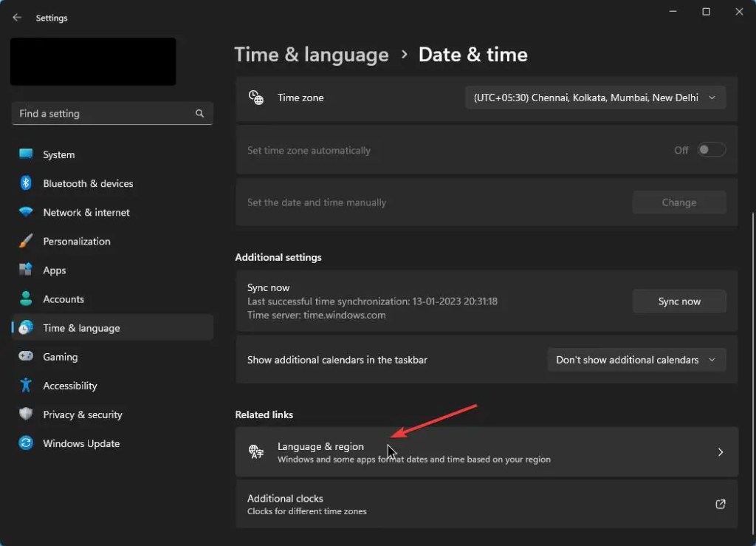Image resolution: width=756 pixels, height=546 pixels.
Task: Open Additional clocks link
Action: pyautogui.click(x=487, y=504)
